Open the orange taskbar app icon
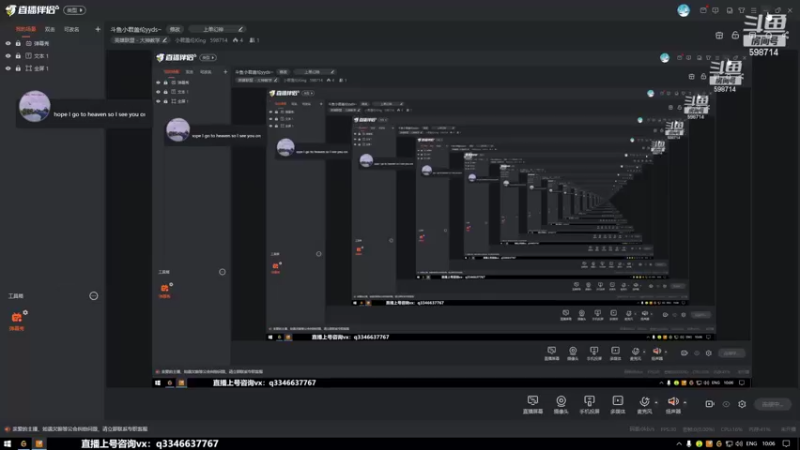The image size is (800, 450). pos(39,444)
